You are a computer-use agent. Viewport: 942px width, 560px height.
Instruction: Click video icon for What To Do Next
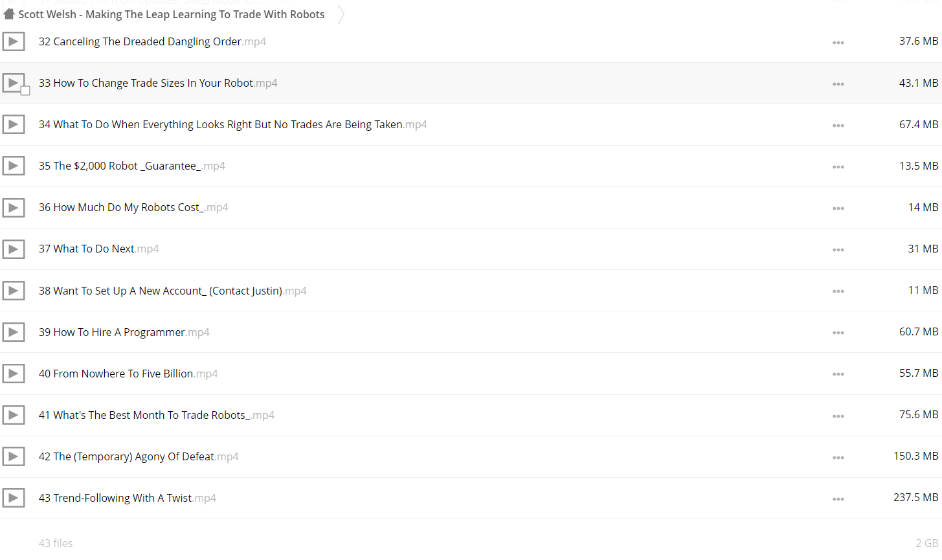click(13, 249)
